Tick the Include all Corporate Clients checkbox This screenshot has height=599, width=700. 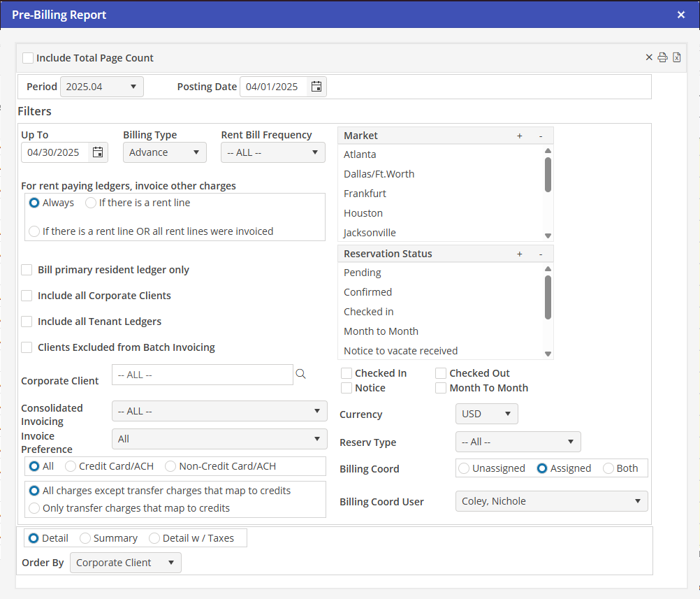tap(27, 296)
